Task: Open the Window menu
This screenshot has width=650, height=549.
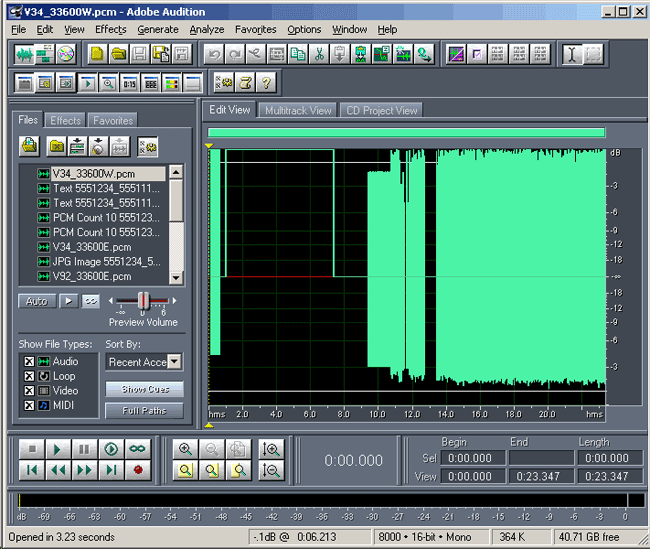Action: pos(349,29)
